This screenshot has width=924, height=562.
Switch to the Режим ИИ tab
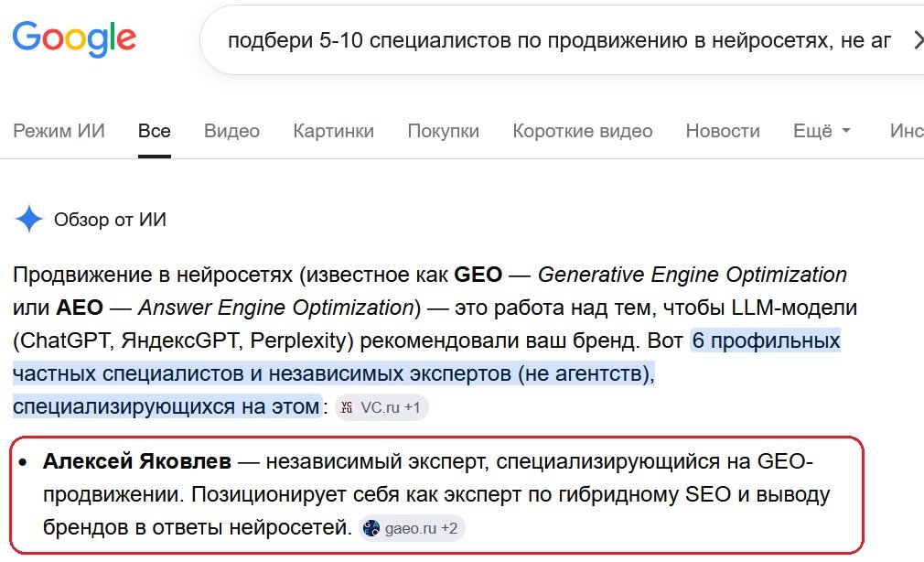pyautogui.click(x=59, y=131)
